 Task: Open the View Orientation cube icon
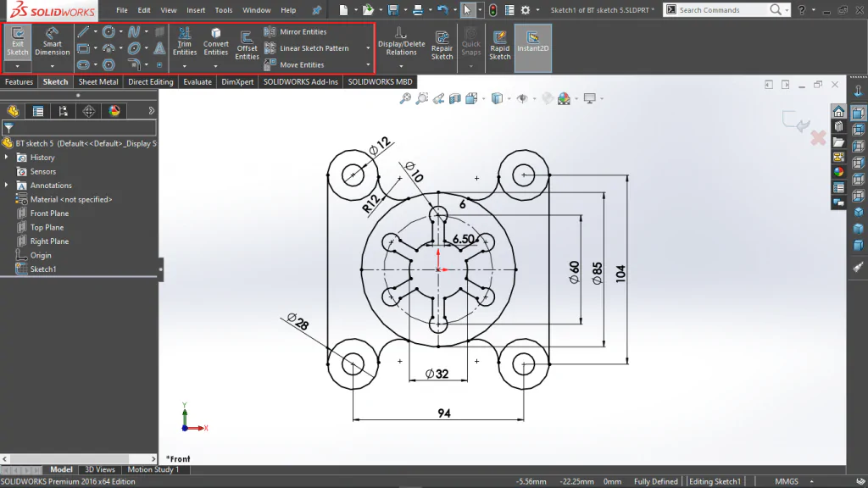(x=471, y=98)
